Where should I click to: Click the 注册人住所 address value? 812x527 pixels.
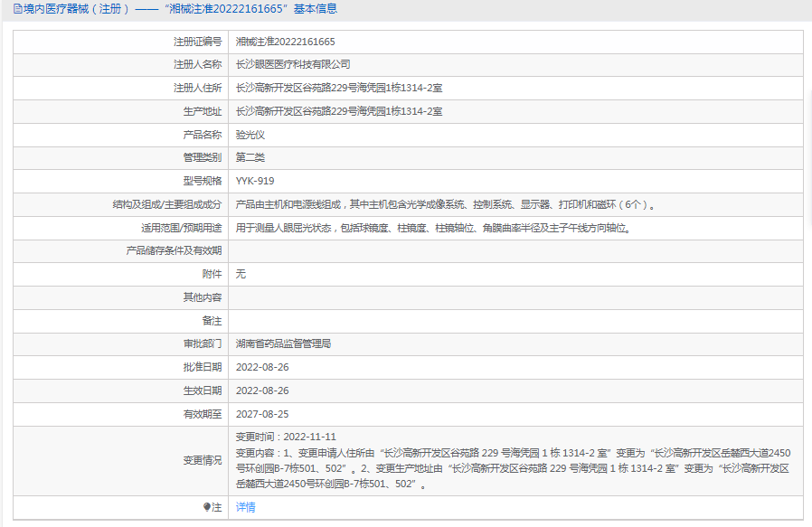click(x=339, y=88)
